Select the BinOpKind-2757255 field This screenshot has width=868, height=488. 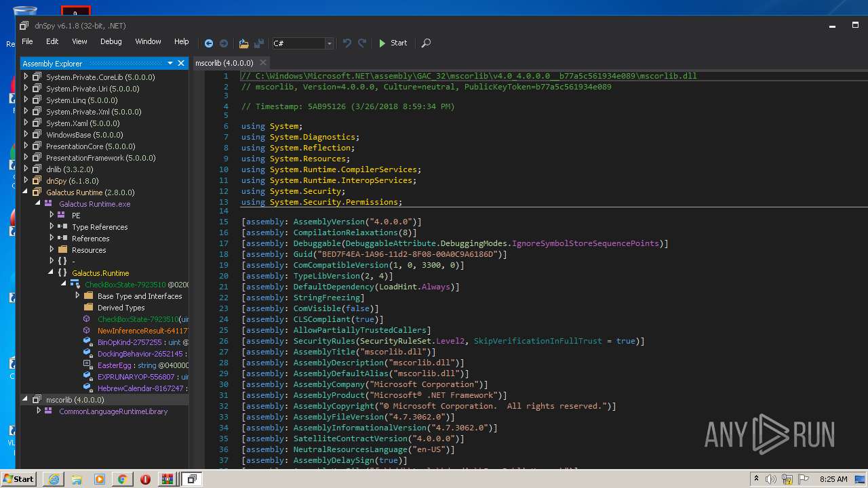(x=143, y=342)
